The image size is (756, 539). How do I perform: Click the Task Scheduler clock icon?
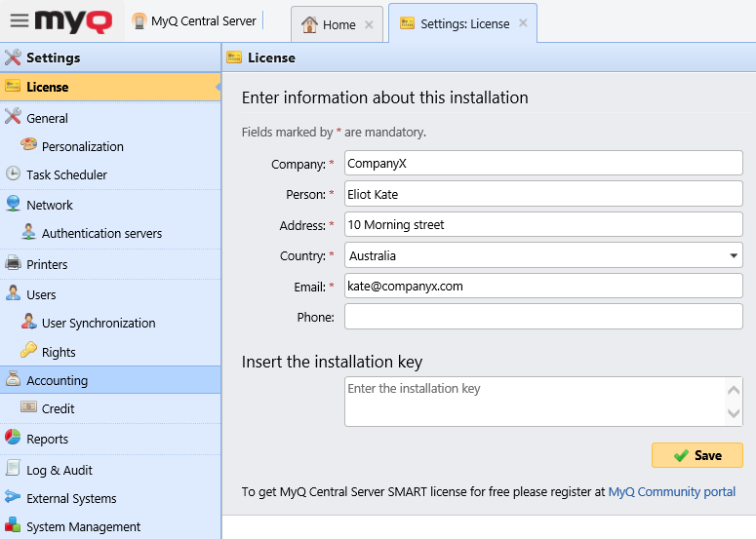[x=13, y=174]
